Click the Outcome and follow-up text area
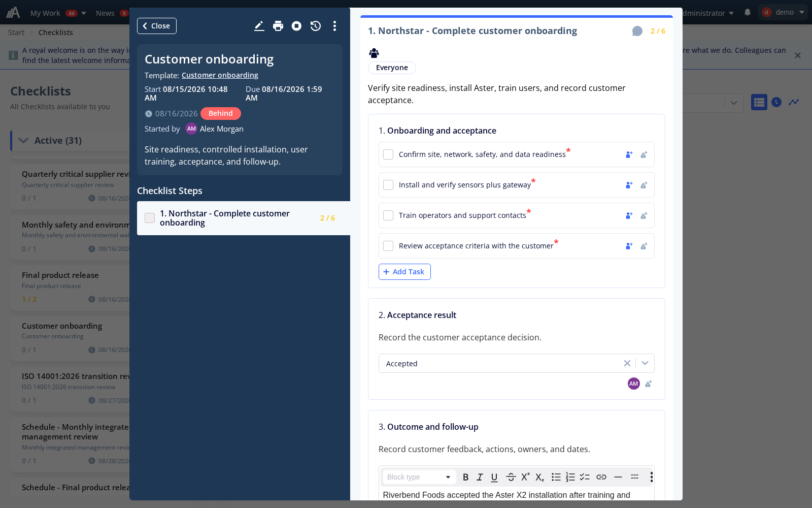Image resolution: width=812 pixels, height=508 pixels. (x=517, y=495)
